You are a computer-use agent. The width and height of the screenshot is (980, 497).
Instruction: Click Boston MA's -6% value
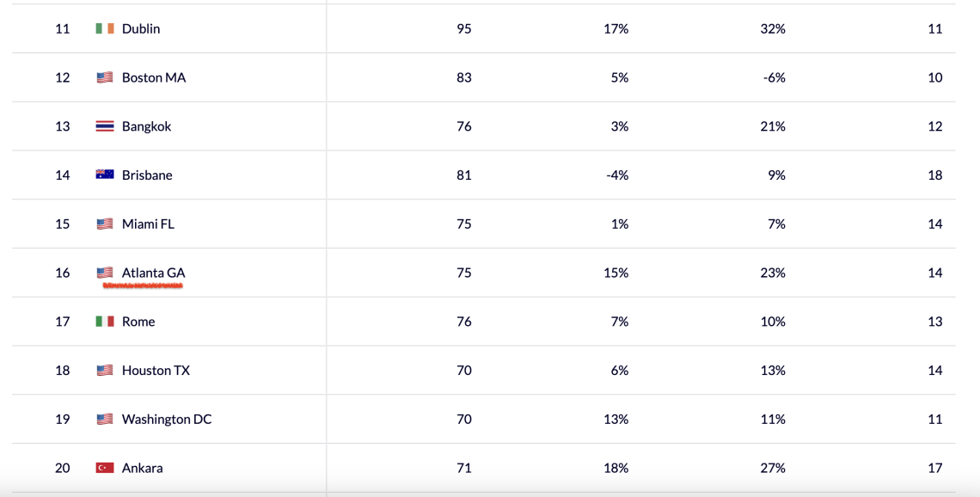point(774,77)
